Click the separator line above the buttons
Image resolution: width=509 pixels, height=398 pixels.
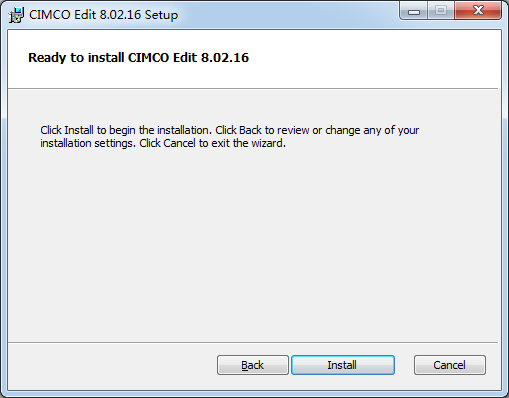point(253,342)
